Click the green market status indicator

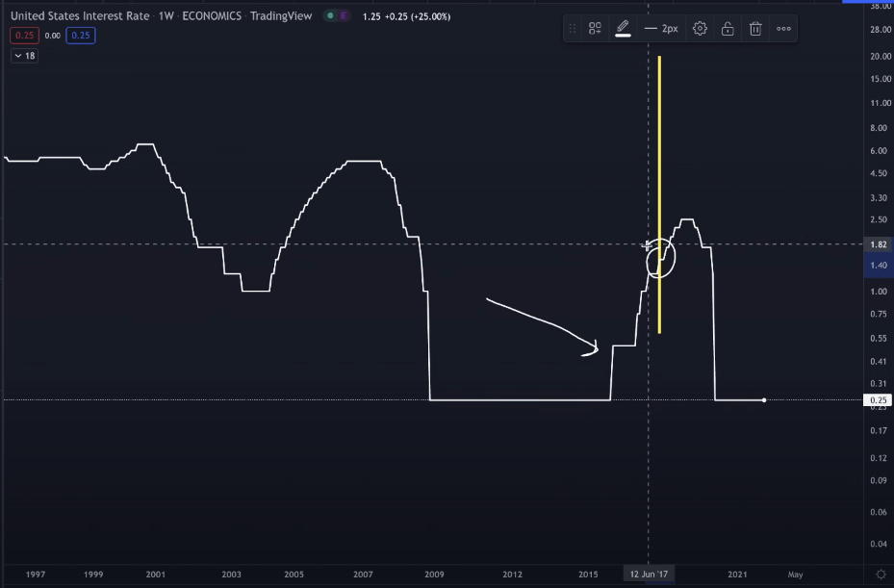[x=331, y=16]
